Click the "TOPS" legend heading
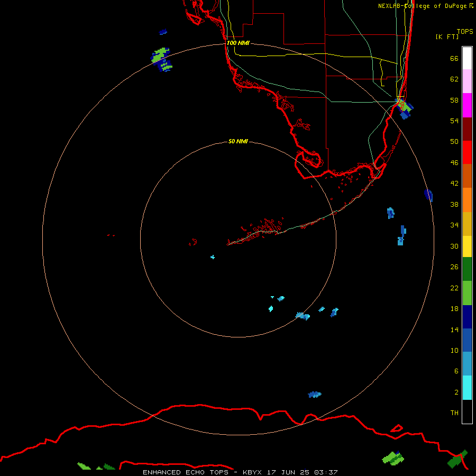The width and height of the screenshot is (476, 476). point(465,31)
